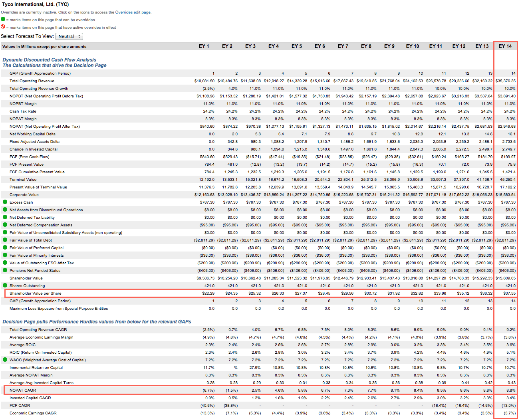Click the Terminal Value row label
The height and width of the screenshot is (420, 518).
23,180
